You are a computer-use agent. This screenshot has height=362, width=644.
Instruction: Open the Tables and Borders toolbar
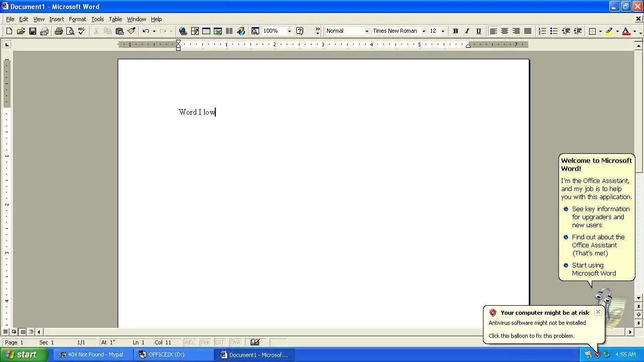click(x=195, y=31)
